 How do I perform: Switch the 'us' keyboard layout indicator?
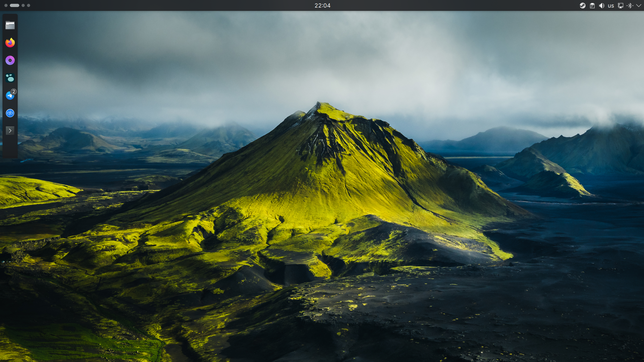pos(611,6)
